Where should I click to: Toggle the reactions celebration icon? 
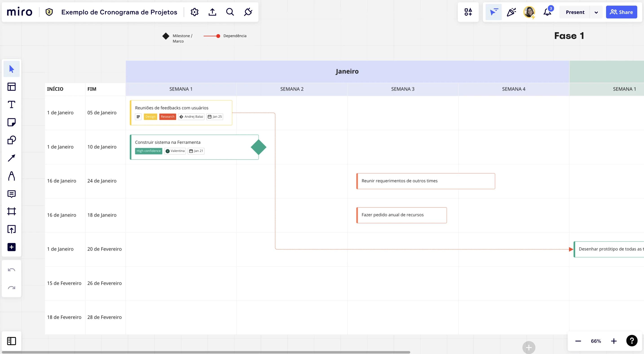[511, 12]
